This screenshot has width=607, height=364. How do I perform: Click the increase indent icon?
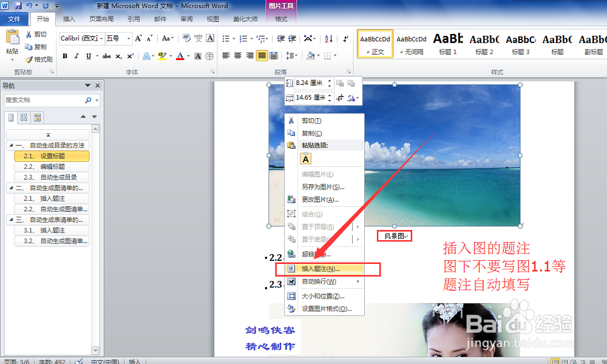pos(293,38)
